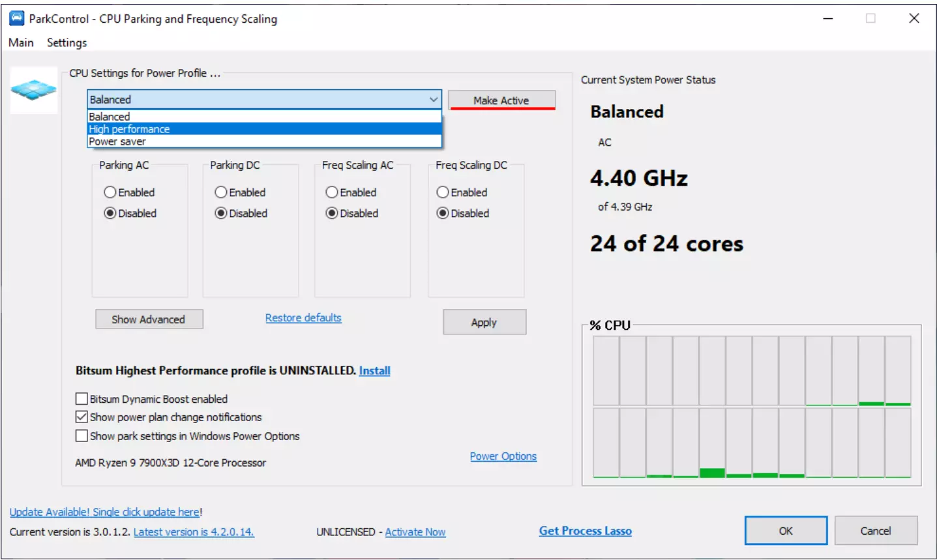937x560 pixels.
Task: Click the ParkControl app icon in title bar
Action: click(x=16, y=18)
